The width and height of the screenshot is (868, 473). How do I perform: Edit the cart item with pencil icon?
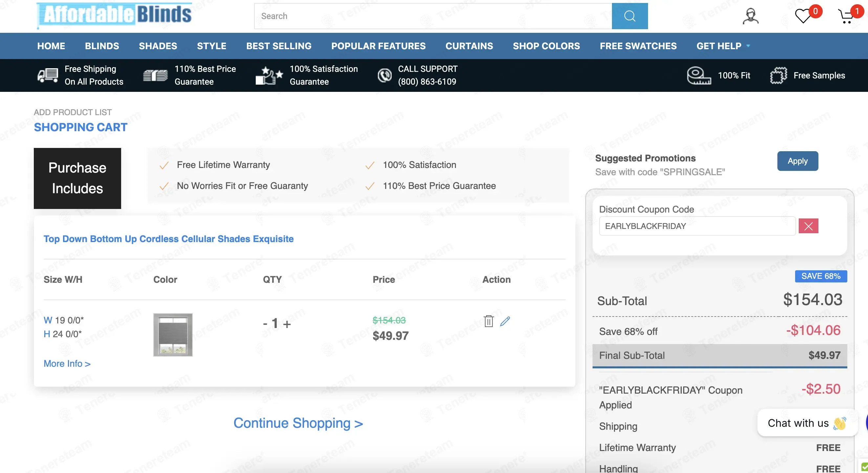(505, 321)
